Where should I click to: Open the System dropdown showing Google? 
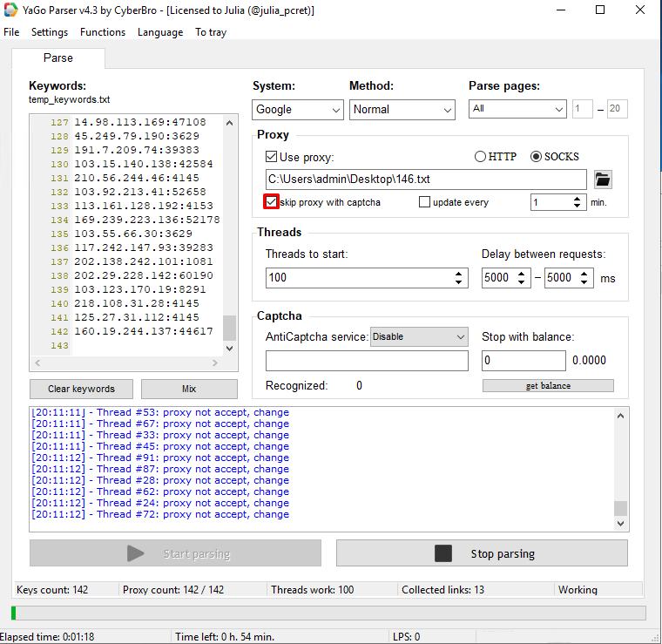pos(298,110)
